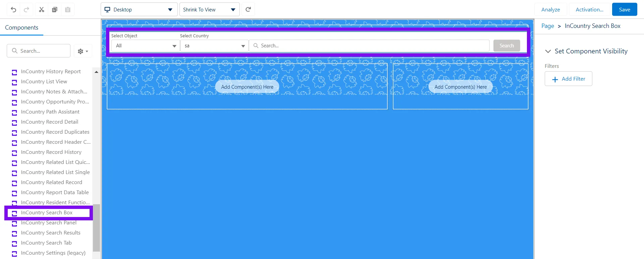
Task: Click the Cut scissors icon
Action: pyautogui.click(x=42, y=10)
